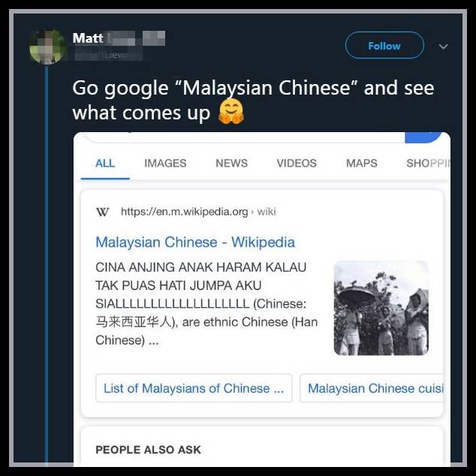The width and height of the screenshot is (476, 476).
Task: Open the tweet options chevron menu
Action: coord(443,47)
